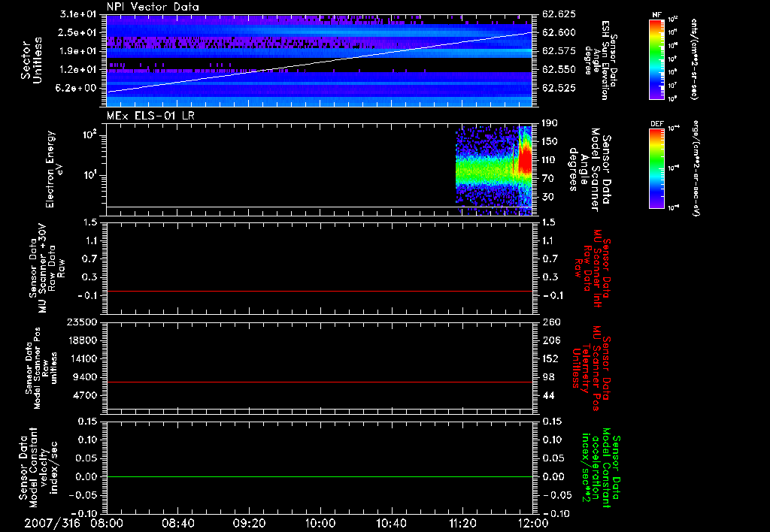Click the '62.550' sun elevation tick
This screenshot has width=770, height=532.
(x=559, y=70)
